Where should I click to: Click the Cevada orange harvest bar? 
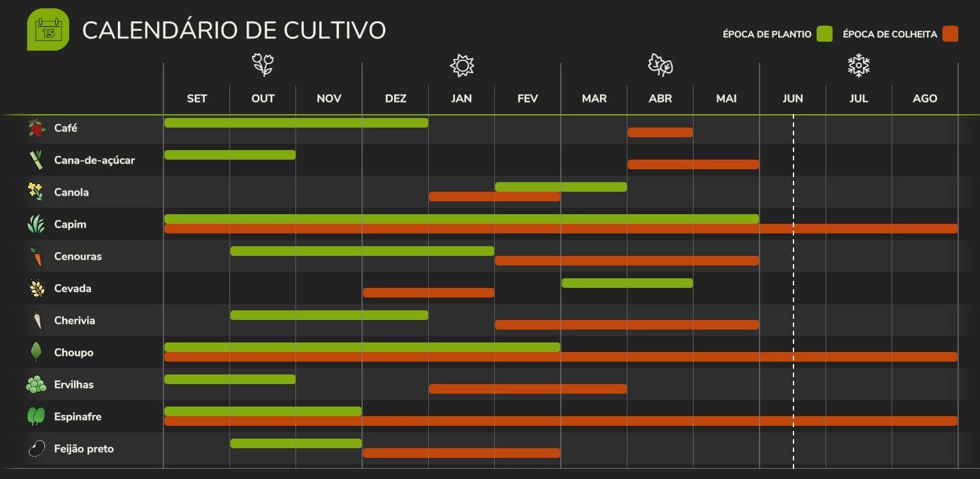[429, 293]
